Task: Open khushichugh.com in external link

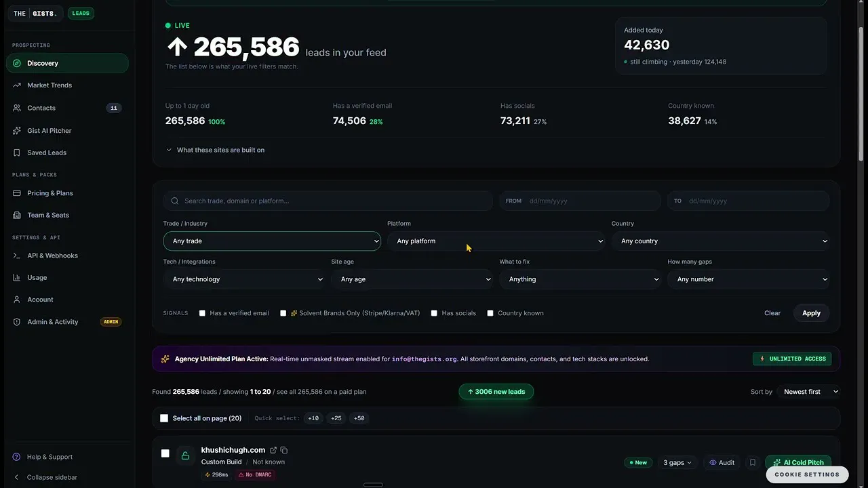Action: [273, 450]
